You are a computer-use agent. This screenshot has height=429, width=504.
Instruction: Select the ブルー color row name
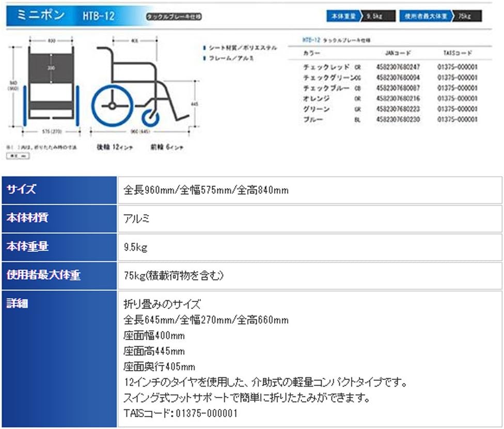pyautogui.click(x=313, y=119)
